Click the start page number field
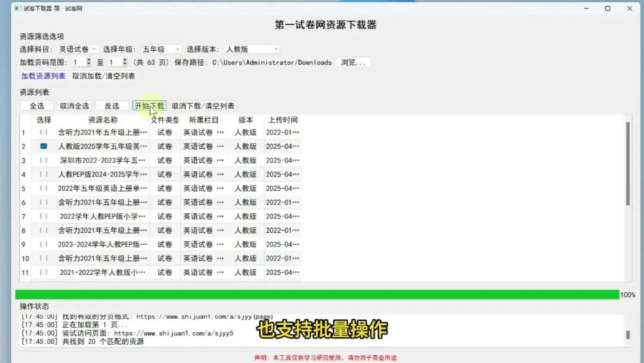Image resolution: width=644 pixels, height=363 pixels. (x=79, y=63)
